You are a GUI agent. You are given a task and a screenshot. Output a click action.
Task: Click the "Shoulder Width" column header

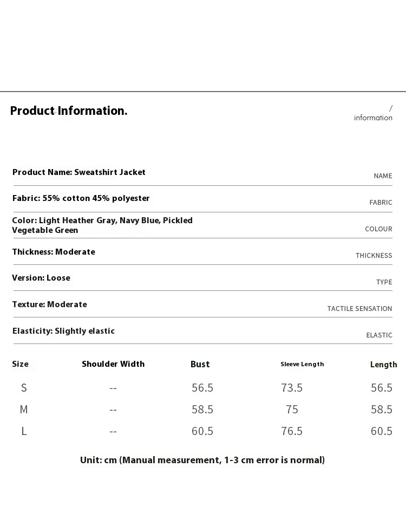113,364
